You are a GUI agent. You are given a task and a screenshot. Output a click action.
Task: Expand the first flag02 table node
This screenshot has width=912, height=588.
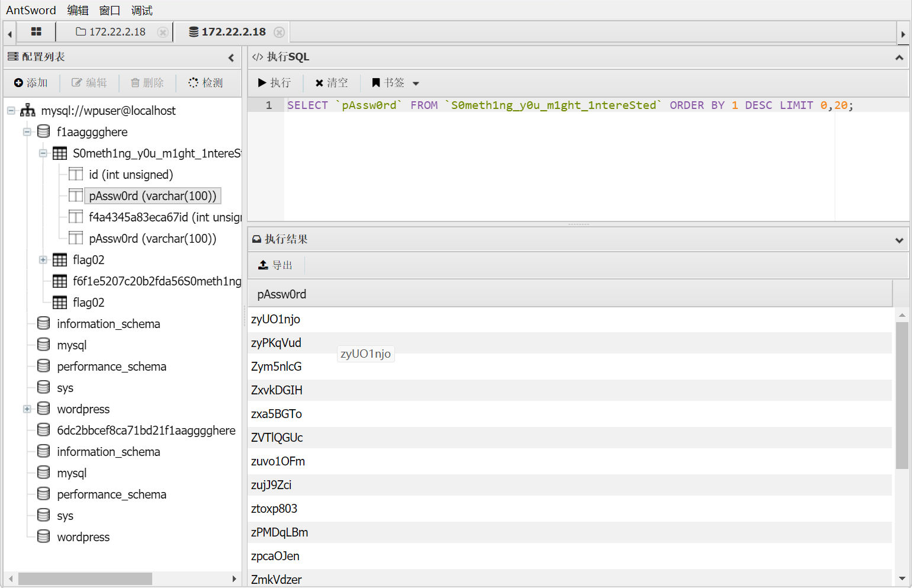pyautogui.click(x=43, y=260)
